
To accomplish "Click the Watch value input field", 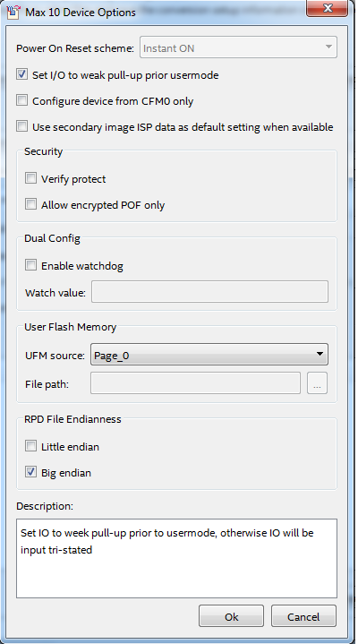I will pyautogui.click(x=209, y=292).
